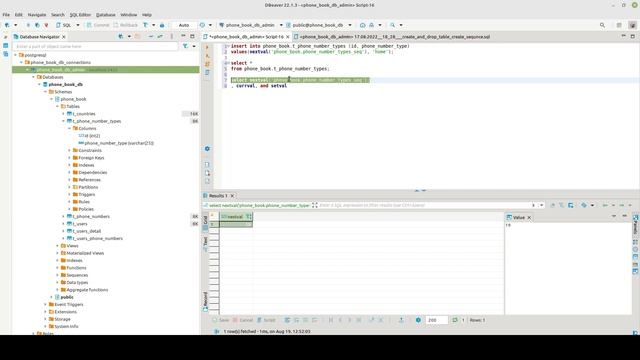Open the Help menu
Viewport: 640px width, 360px height.
tap(147, 15)
